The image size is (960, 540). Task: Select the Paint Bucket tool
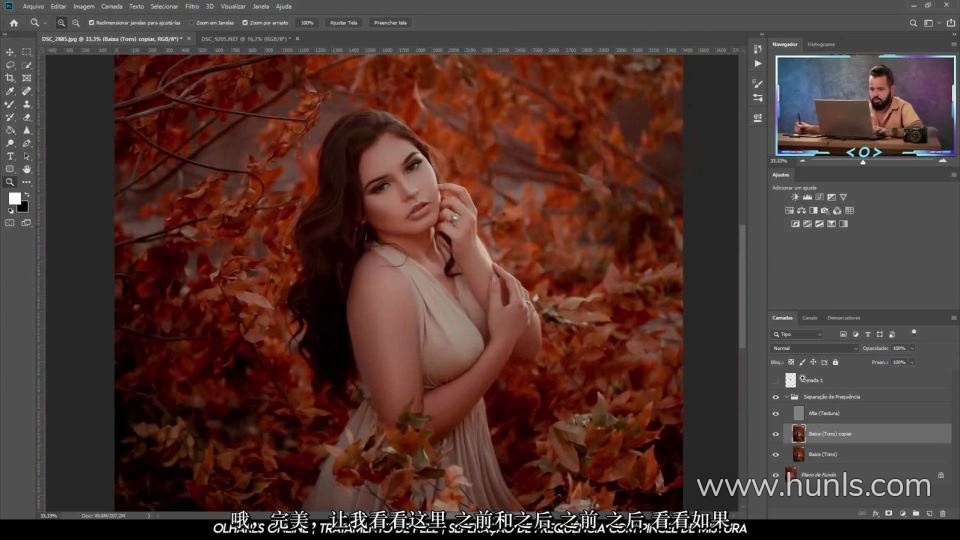click(x=10, y=130)
